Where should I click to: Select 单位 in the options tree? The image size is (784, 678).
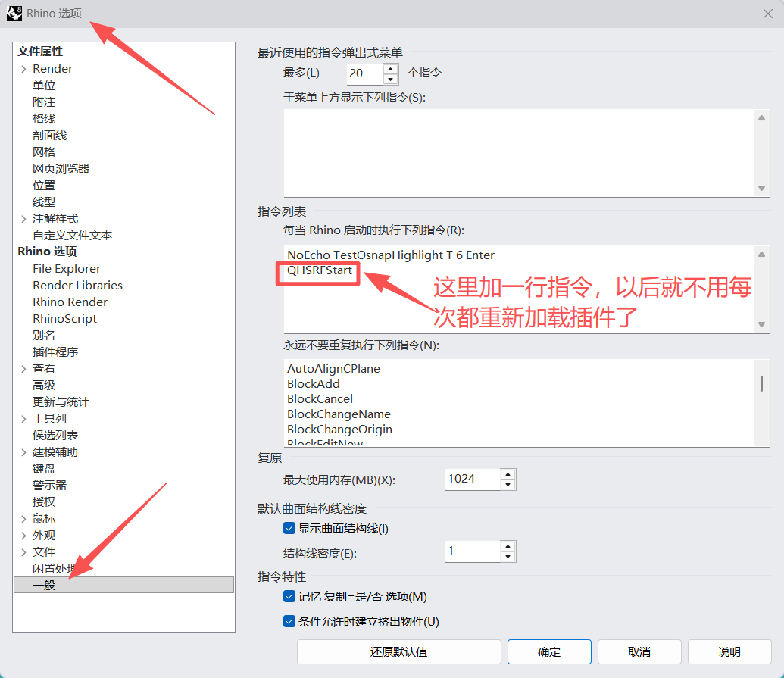[x=44, y=86]
